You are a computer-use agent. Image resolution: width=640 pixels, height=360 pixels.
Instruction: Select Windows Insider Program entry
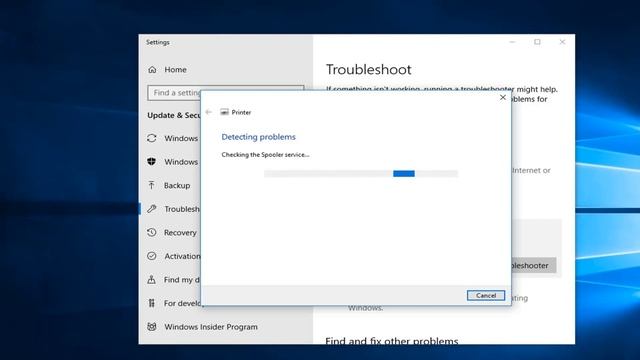[x=211, y=327]
